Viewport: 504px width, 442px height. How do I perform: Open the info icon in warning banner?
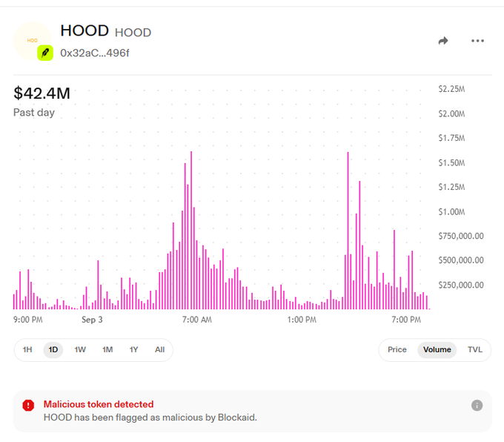[x=477, y=406]
